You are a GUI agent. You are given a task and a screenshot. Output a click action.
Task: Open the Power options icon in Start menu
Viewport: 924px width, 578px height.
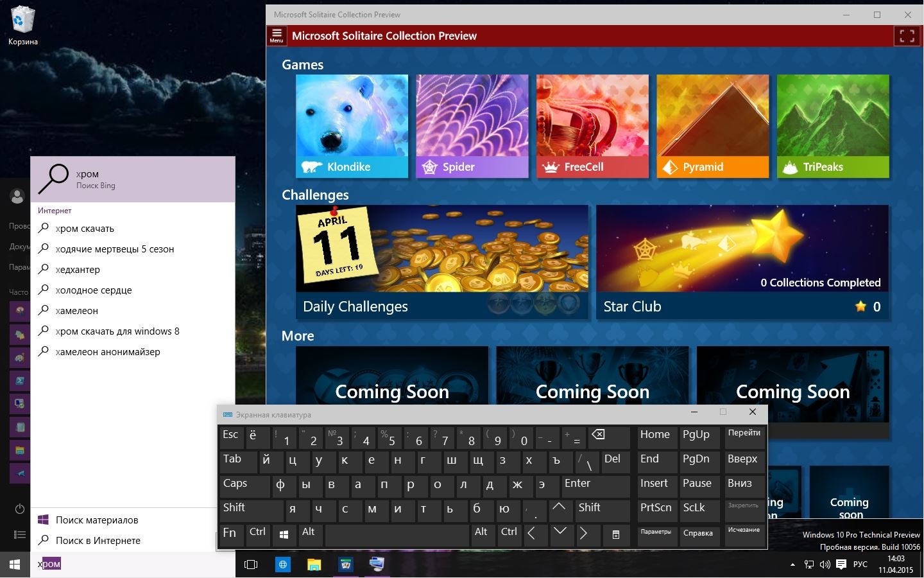[19, 509]
